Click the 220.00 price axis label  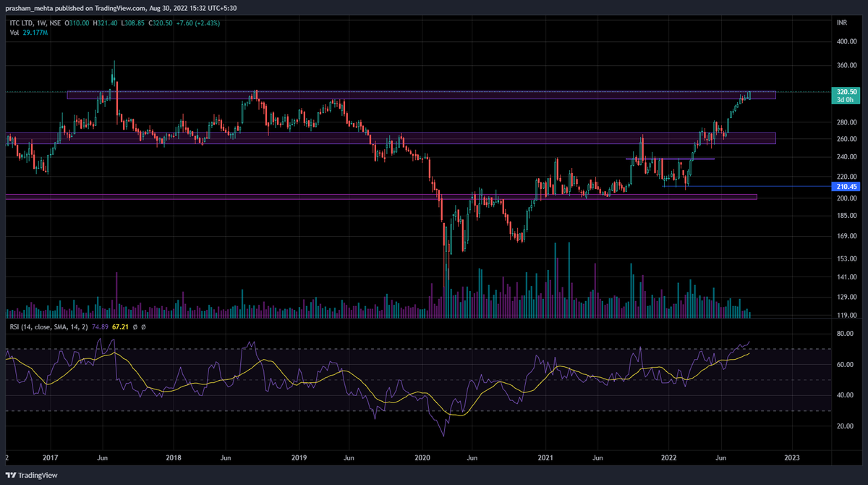(x=846, y=177)
